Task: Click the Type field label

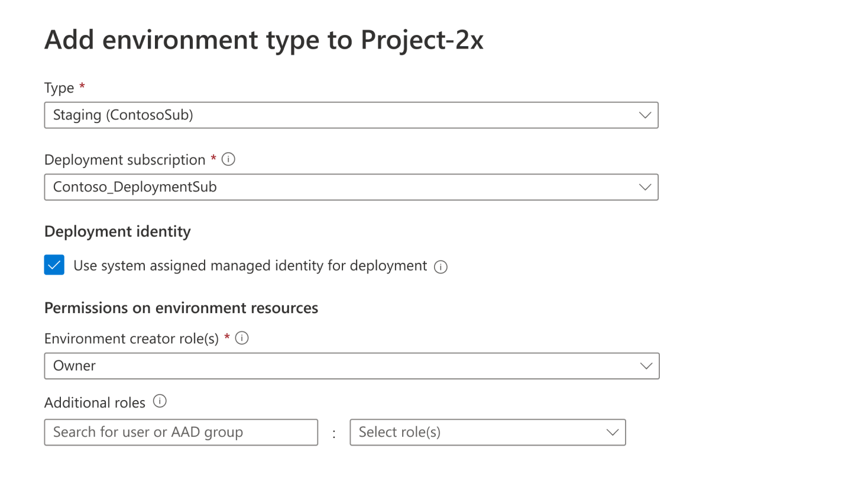Action: (59, 88)
